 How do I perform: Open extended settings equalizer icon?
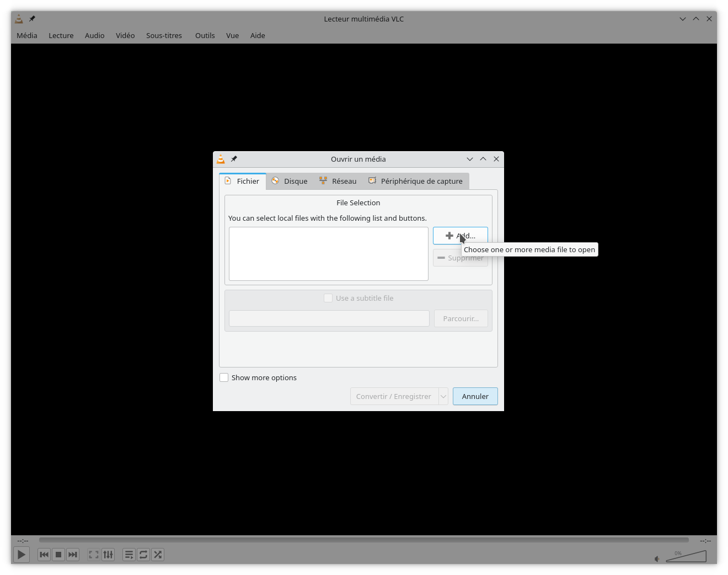108,555
